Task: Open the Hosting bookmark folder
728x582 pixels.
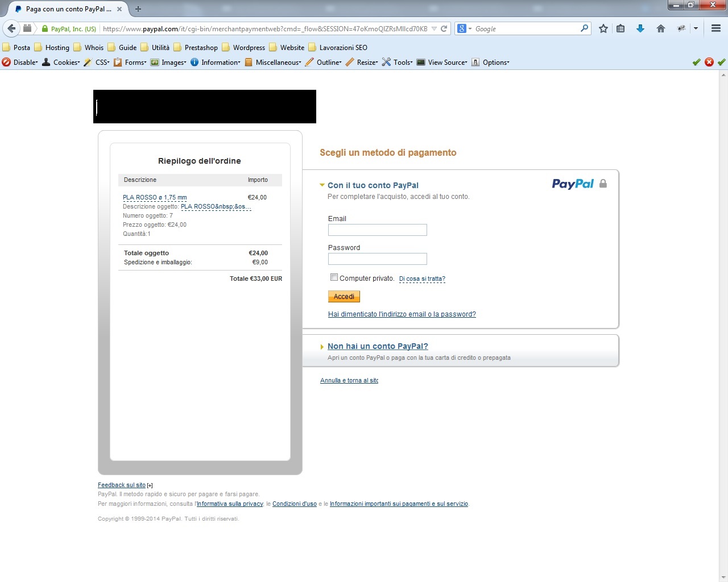Action: 52,47
